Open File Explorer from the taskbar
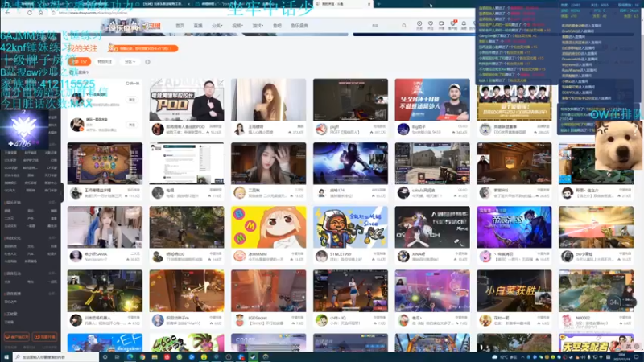The width and height of the screenshot is (644, 362). click(155, 357)
